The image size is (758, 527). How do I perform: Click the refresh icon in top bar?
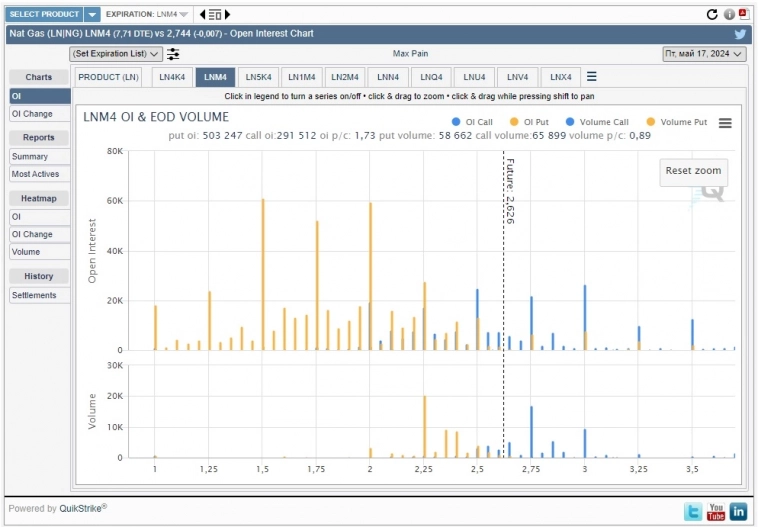pyautogui.click(x=712, y=14)
